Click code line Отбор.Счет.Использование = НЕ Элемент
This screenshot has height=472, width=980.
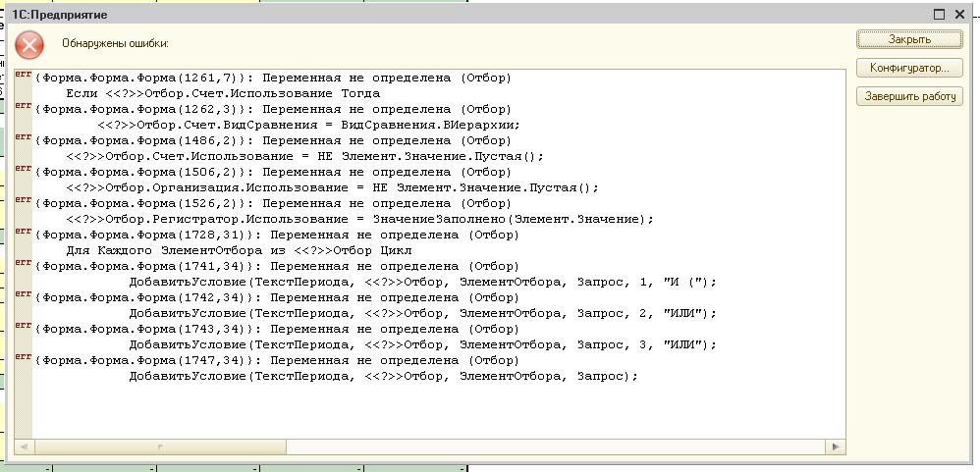(x=305, y=157)
